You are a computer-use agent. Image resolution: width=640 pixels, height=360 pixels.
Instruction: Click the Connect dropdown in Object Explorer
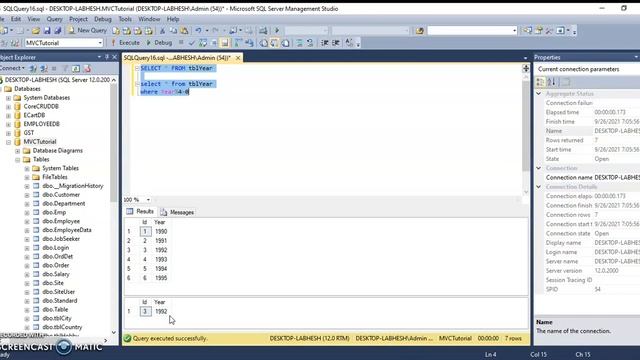tap(12, 68)
